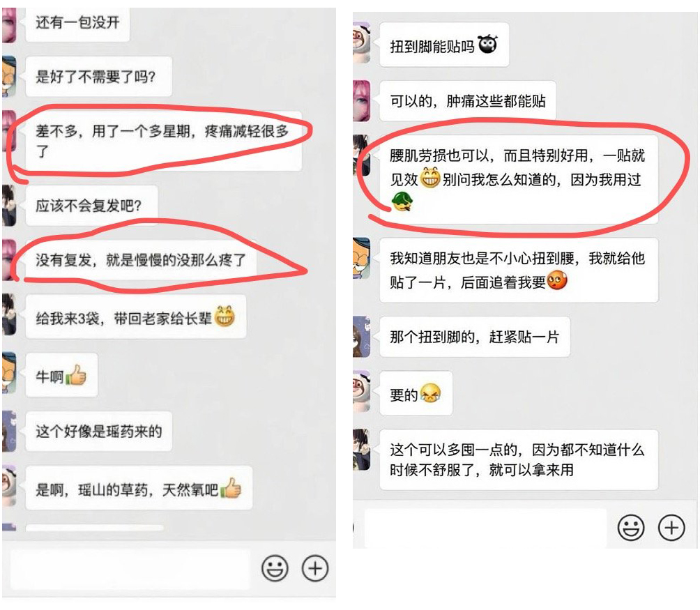
Task: Tap pink-haired avatar beside "可以的，肿痛这些都能贴"
Action: coord(361,101)
